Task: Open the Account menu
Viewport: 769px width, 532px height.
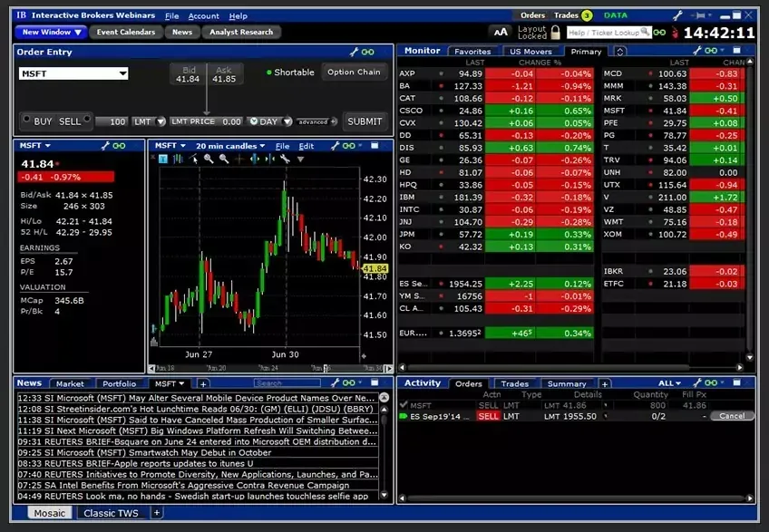Action: (x=203, y=16)
